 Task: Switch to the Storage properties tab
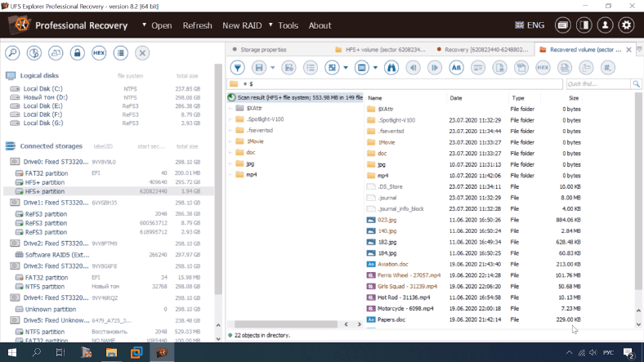tap(263, 50)
